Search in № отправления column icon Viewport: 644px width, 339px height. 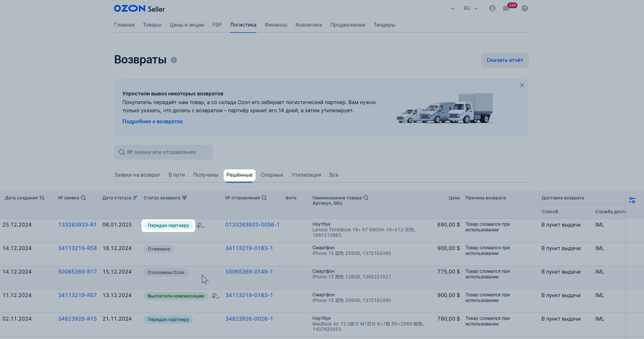tap(264, 198)
